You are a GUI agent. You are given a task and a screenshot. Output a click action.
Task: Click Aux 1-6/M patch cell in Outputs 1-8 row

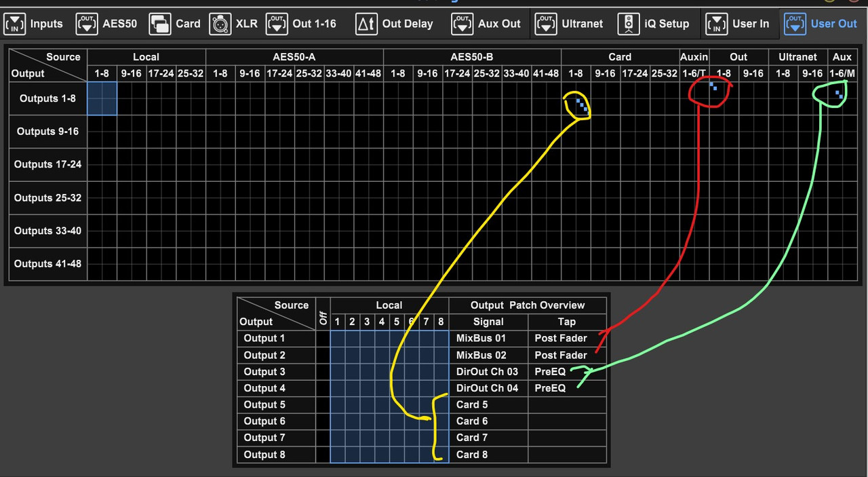(x=842, y=98)
